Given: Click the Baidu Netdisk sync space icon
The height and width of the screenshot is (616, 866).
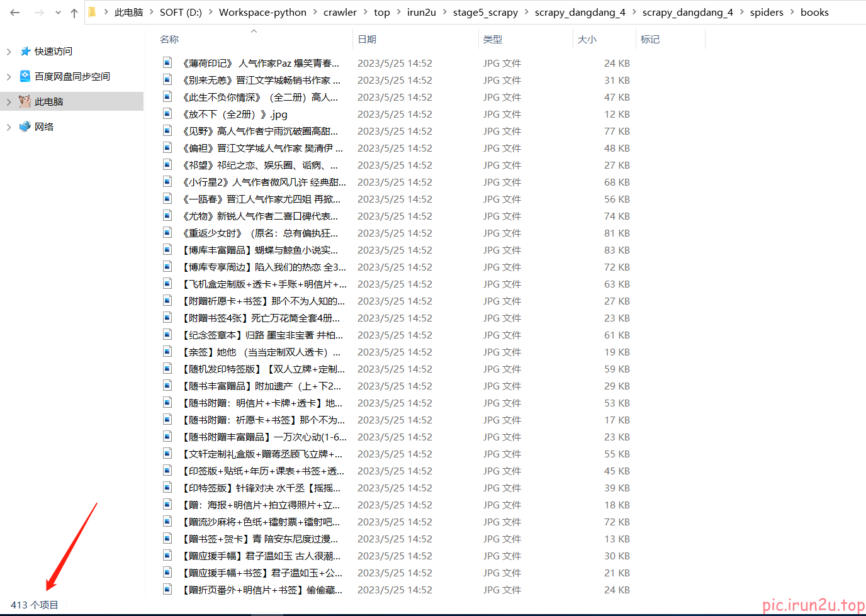Looking at the screenshot, I should [x=25, y=76].
